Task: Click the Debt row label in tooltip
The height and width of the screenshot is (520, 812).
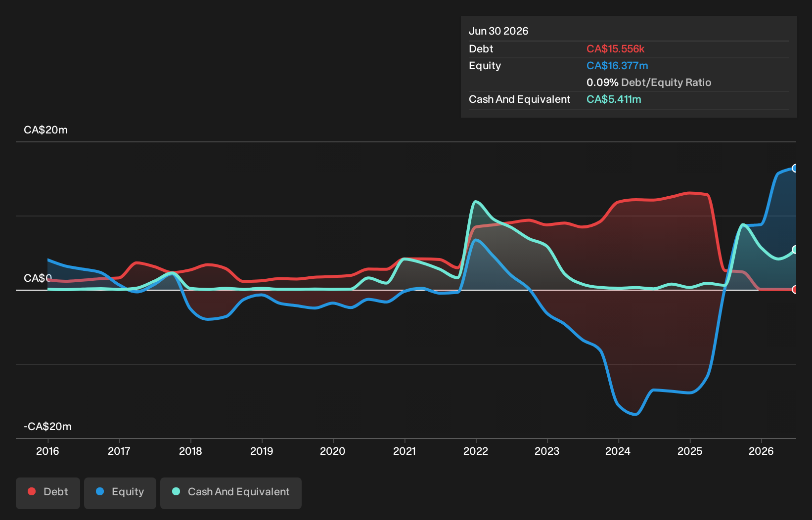Action: (x=481, y=49)
